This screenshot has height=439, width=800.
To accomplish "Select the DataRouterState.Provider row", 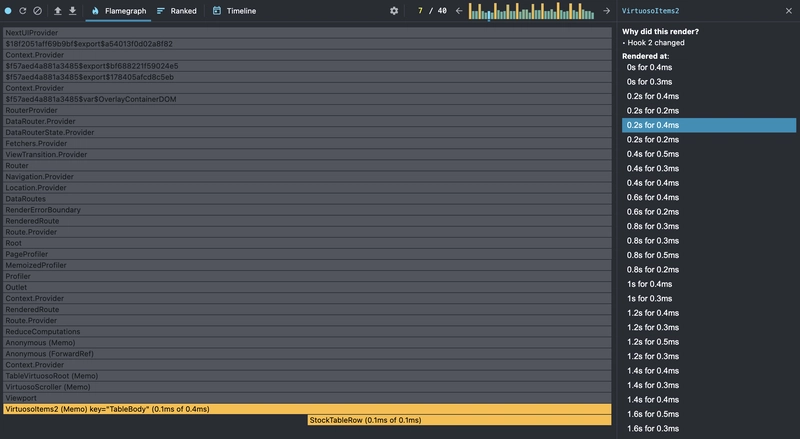I will (x=307, y=132).
